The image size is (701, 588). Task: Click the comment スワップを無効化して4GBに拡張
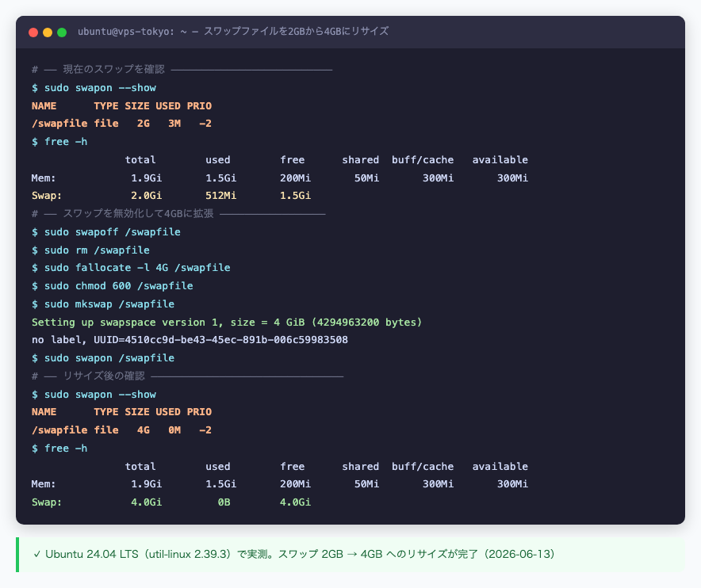(138, 214)
